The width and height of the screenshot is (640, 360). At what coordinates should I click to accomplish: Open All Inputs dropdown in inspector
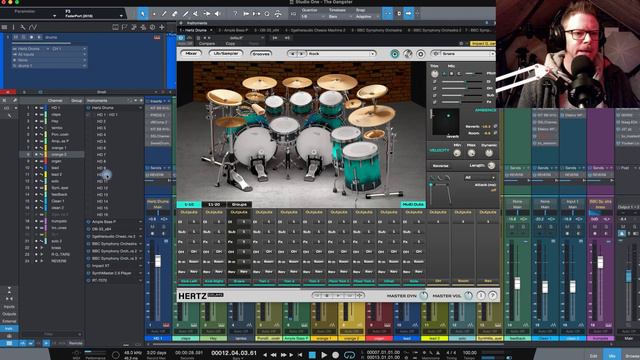click(50, 54)
